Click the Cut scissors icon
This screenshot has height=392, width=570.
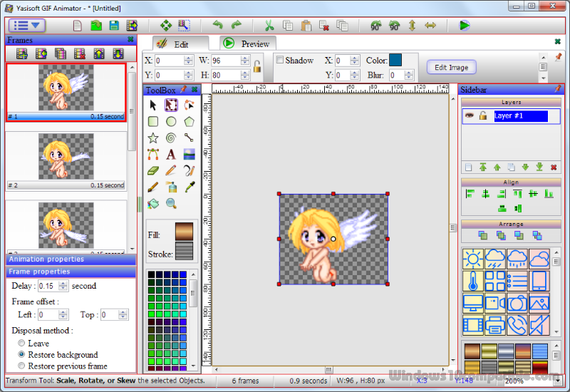[269, 26]
